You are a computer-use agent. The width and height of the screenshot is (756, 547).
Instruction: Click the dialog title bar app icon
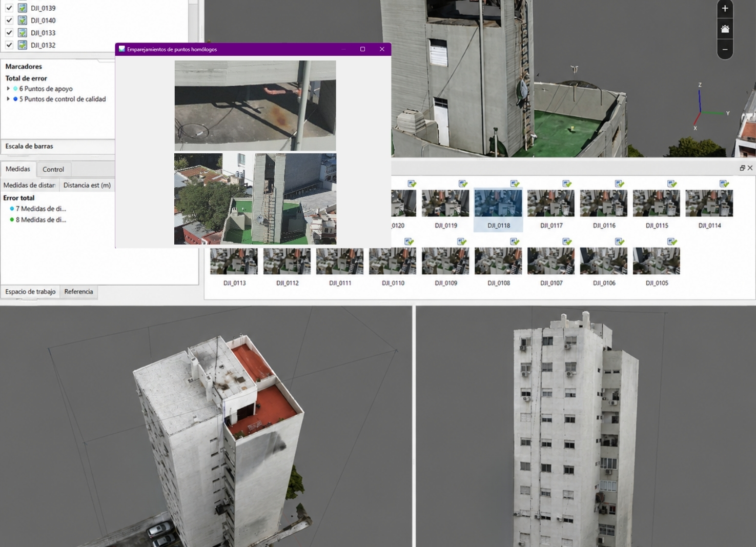pyautogui.click(x=122, y=49)
